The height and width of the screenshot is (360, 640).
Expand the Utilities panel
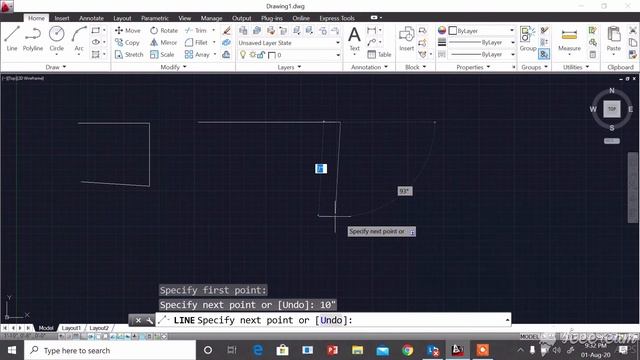(576, 67)
